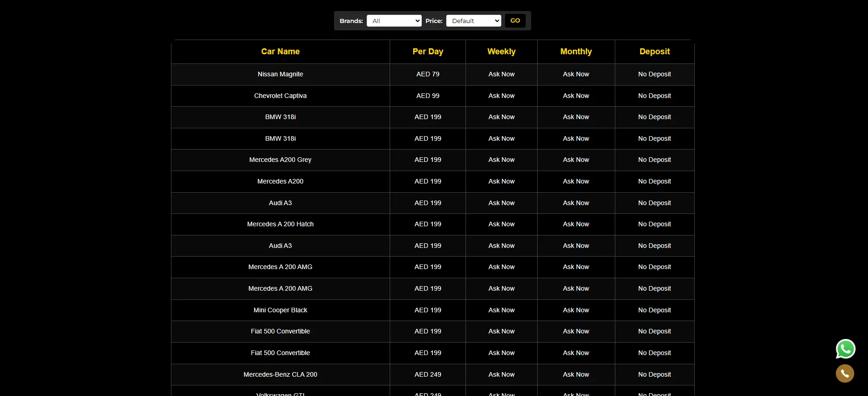This screenshot has width=868, height=396.
Task: Tap the brown phone call icon
Action: tap(845, 373)
